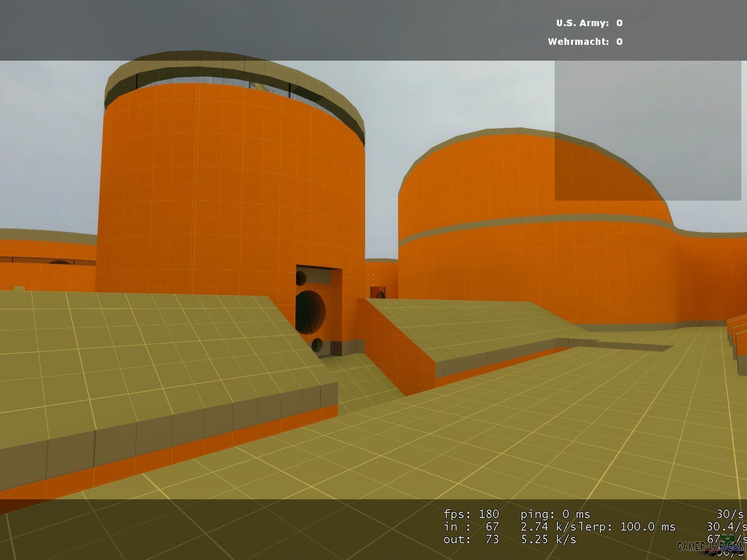
Task: Click the Wehrmacht score value 0
Action: 619,42
